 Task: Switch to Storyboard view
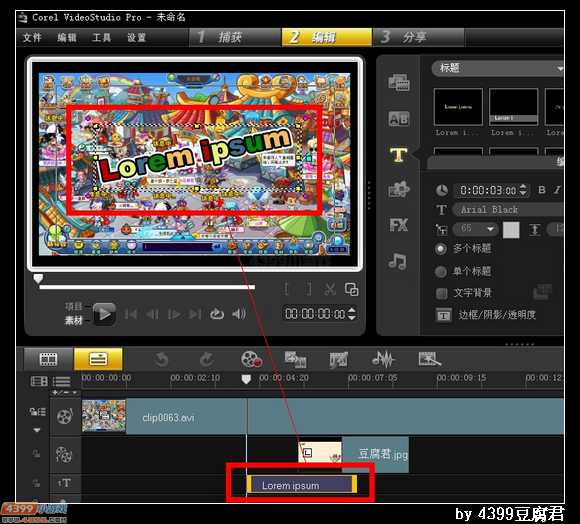click(x=48, y=359)
